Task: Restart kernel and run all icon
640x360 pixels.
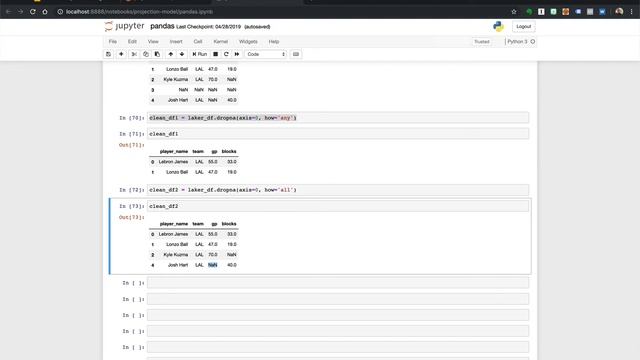Action: [x=237, y=54]
